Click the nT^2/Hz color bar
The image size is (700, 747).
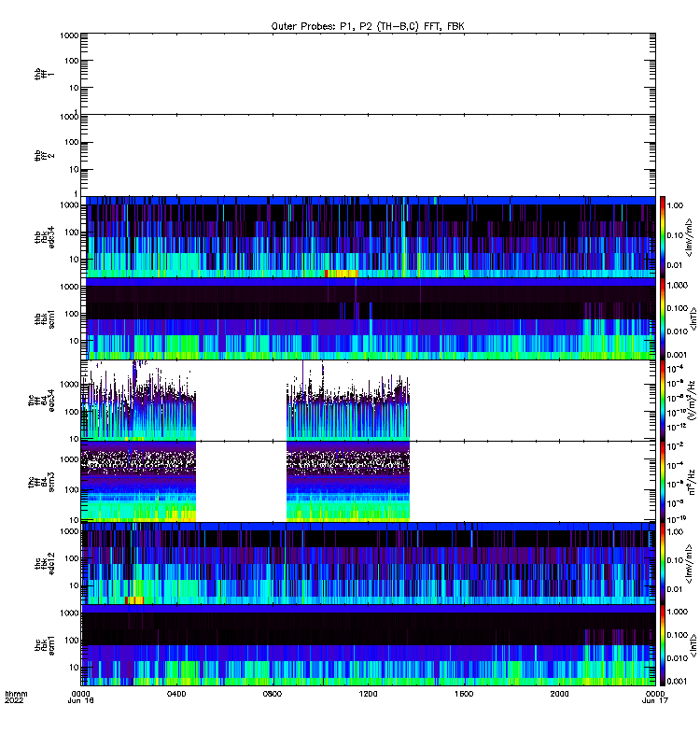663,482
